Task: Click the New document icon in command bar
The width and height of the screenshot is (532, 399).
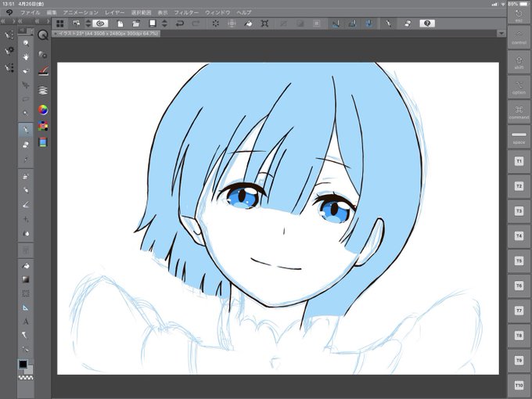Action: (x=120, y=23)
